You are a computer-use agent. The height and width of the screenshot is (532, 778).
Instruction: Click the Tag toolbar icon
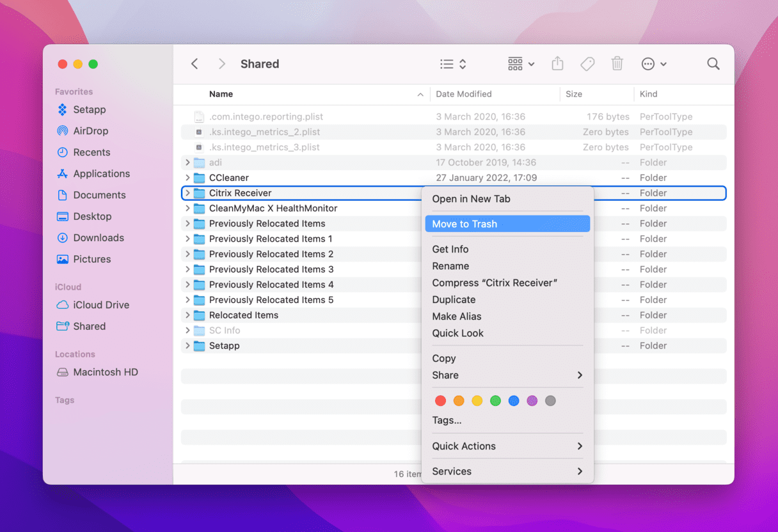point(587,64)
